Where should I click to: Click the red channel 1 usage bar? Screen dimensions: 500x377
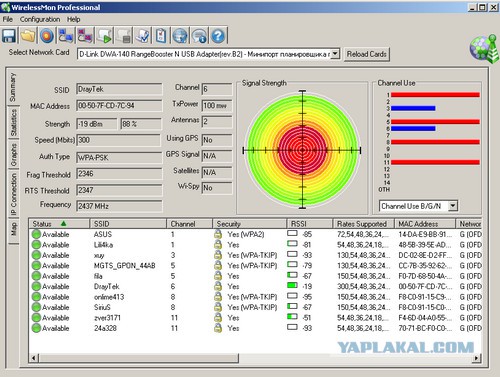(x=435, y=95)
